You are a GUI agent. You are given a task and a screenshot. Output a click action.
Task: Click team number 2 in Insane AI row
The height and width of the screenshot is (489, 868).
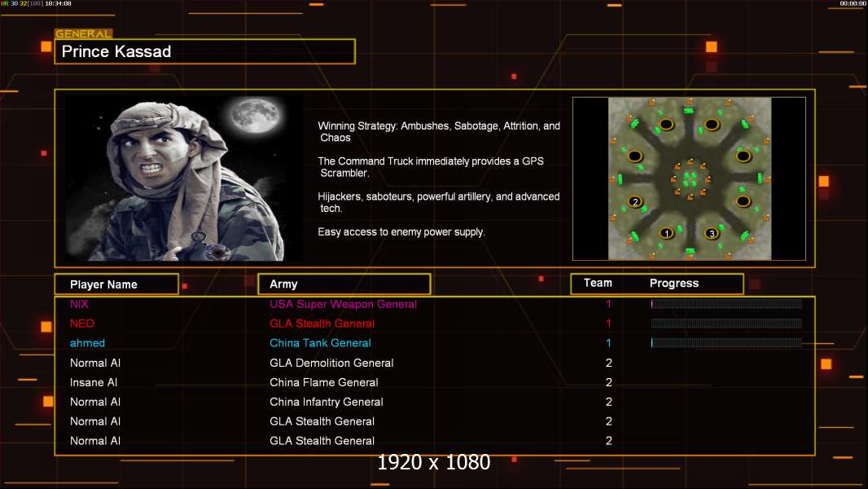609,382
